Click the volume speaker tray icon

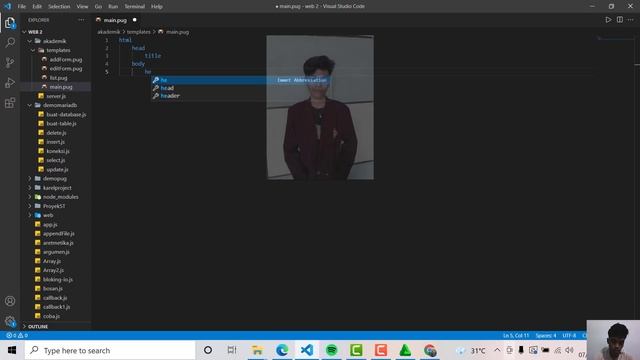569,350
